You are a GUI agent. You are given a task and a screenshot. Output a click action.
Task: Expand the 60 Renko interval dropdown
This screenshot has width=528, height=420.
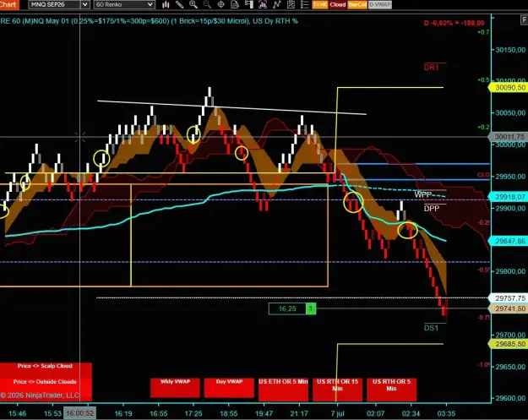(124, 5)
